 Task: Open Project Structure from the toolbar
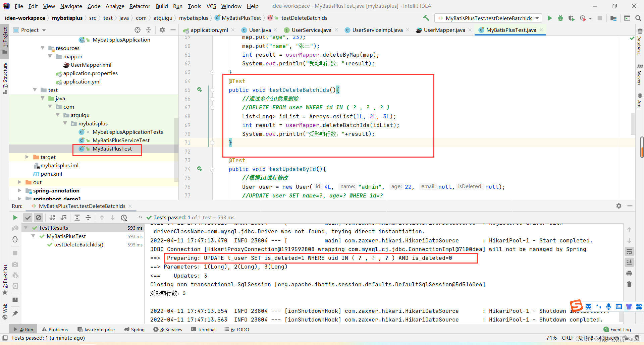coord(613,18)
